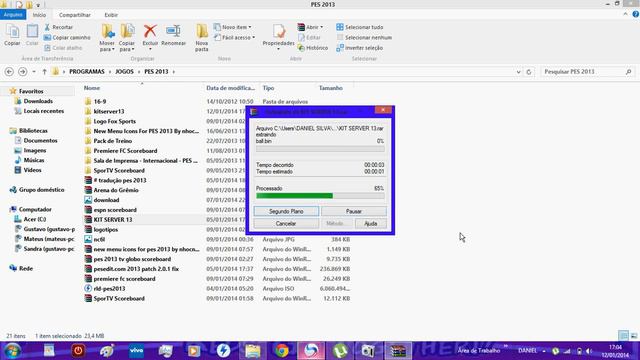Viewport: 640px width, 360px height.
Task: Click the Copiar ribbon icon
Action: [12, 35]
